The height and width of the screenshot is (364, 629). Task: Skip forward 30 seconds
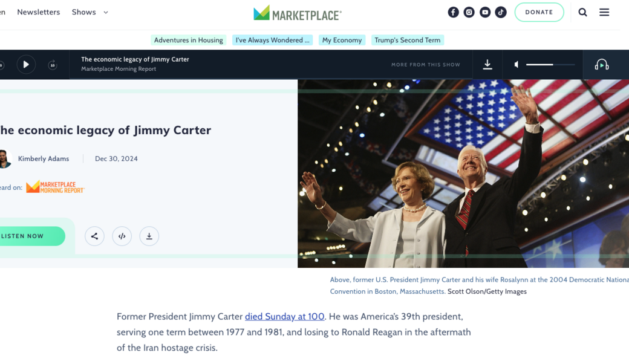[x=53, y=65]
